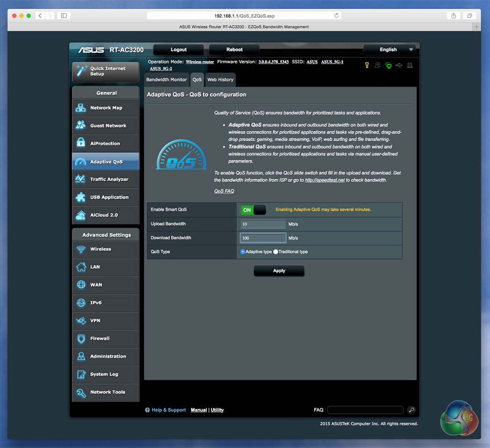The width and height of the screenshot is (490, 448).
Task: Open VPN settings icon
Action: click(x=81, y=321)
